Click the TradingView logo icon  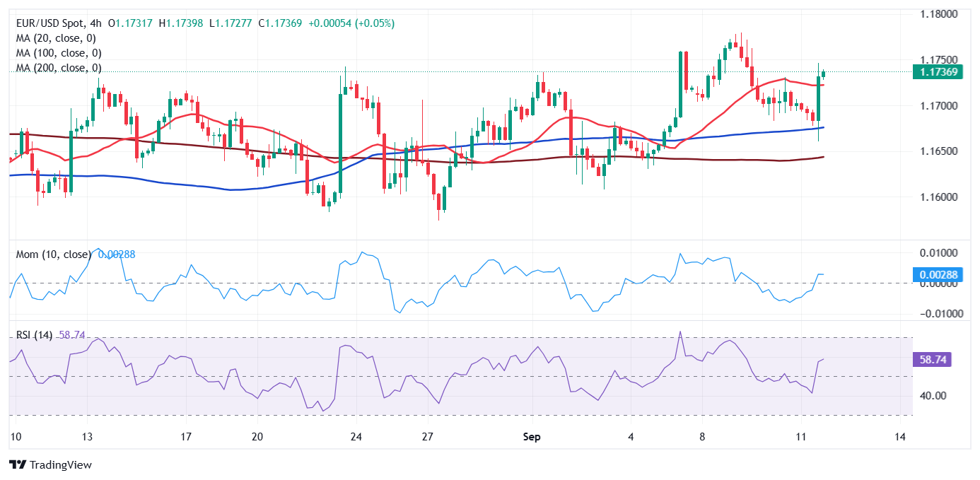coord(17,464)
